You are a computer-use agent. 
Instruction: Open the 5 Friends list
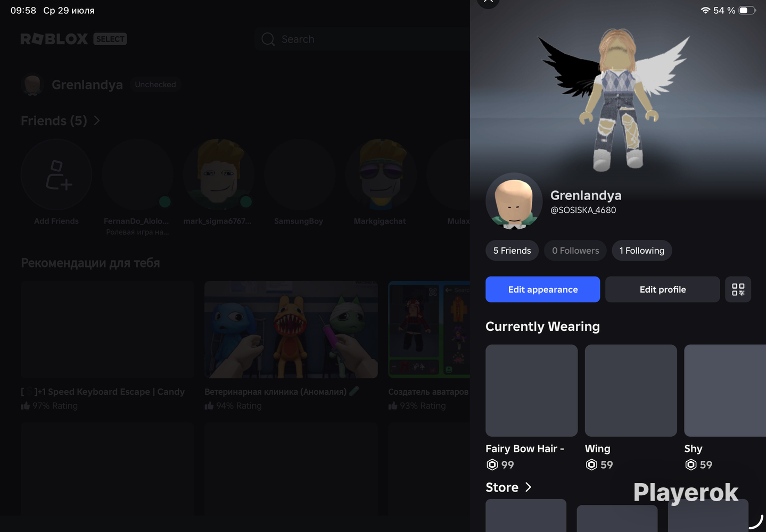point(512,251)
